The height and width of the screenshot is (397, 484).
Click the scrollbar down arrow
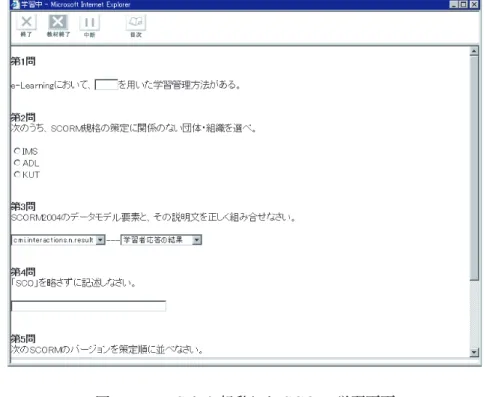(x=474, y=352)
